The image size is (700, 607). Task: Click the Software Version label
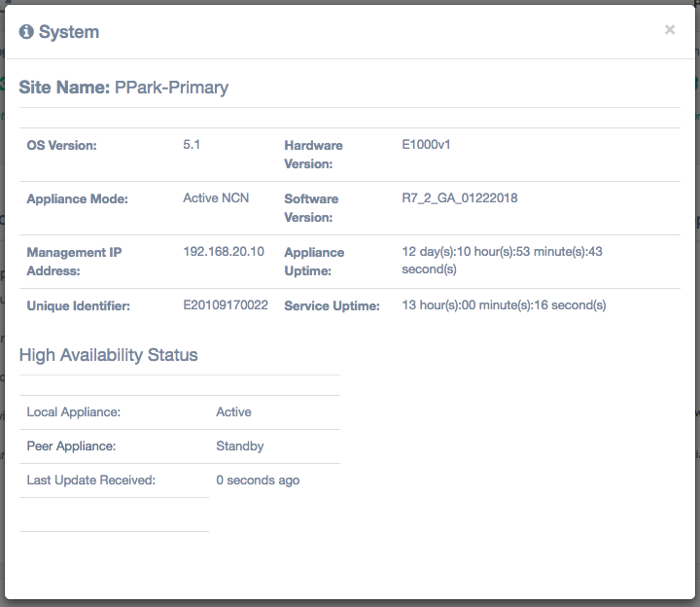click(311, 208)
